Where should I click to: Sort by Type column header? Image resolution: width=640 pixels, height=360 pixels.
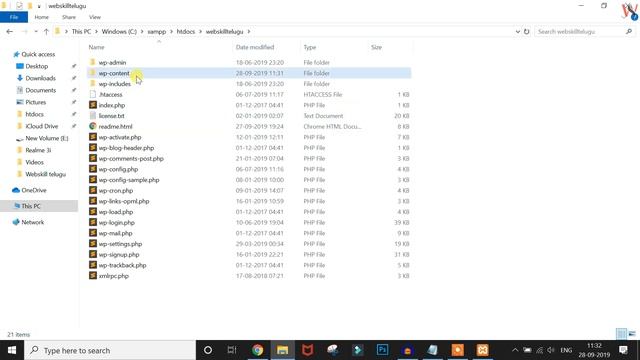(310, 47)
